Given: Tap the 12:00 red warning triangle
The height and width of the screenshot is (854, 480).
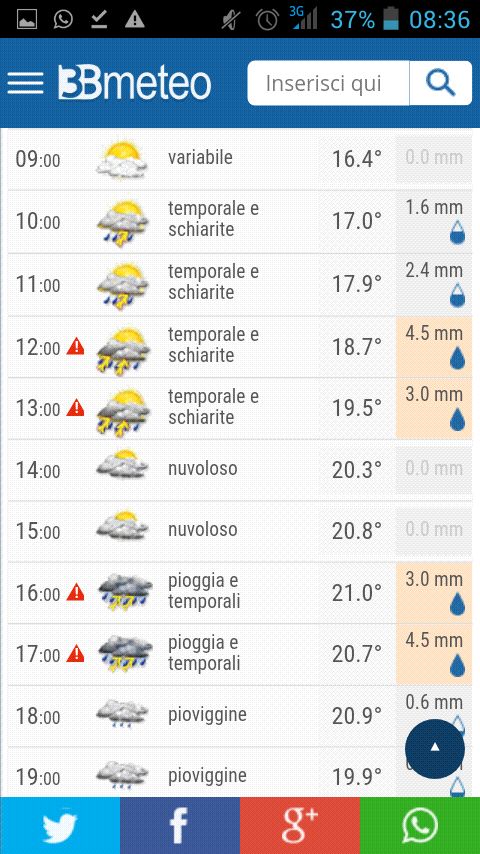Looking at the screenshot, I should click(76, 346).
